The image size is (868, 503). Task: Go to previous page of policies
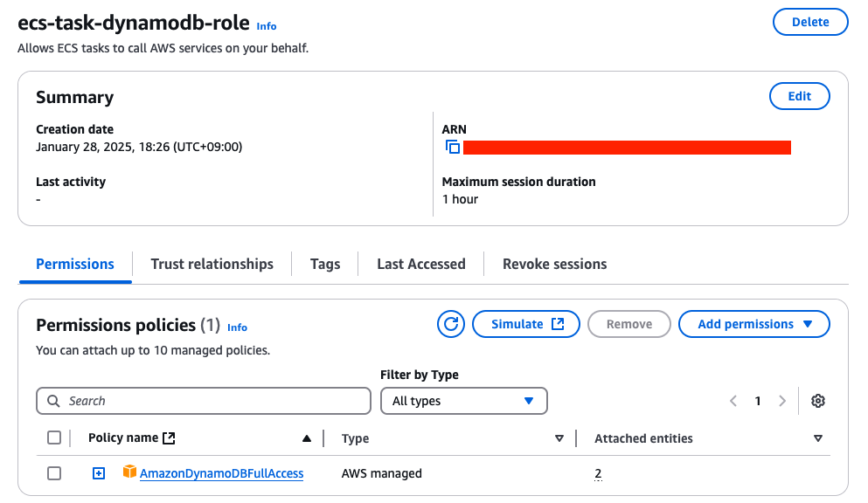click(733, 401)
